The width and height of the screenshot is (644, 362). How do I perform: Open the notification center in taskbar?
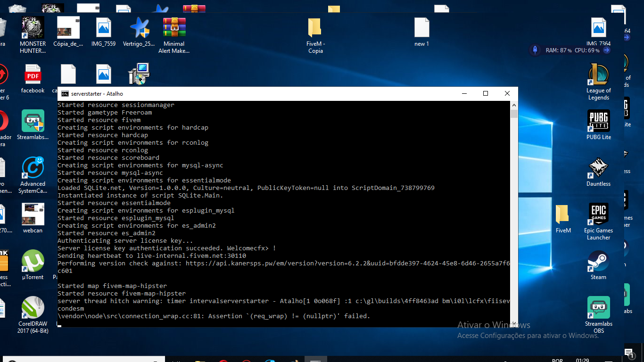point(629,354)
